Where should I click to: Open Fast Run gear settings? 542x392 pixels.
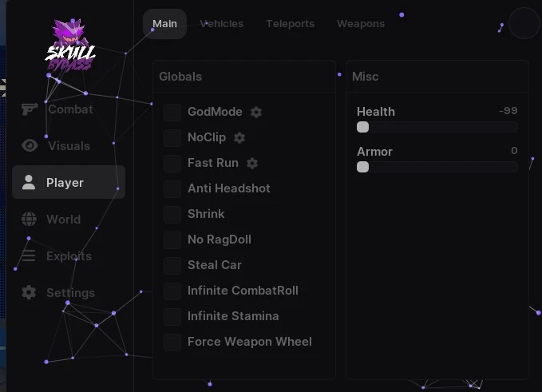point(252,164)
